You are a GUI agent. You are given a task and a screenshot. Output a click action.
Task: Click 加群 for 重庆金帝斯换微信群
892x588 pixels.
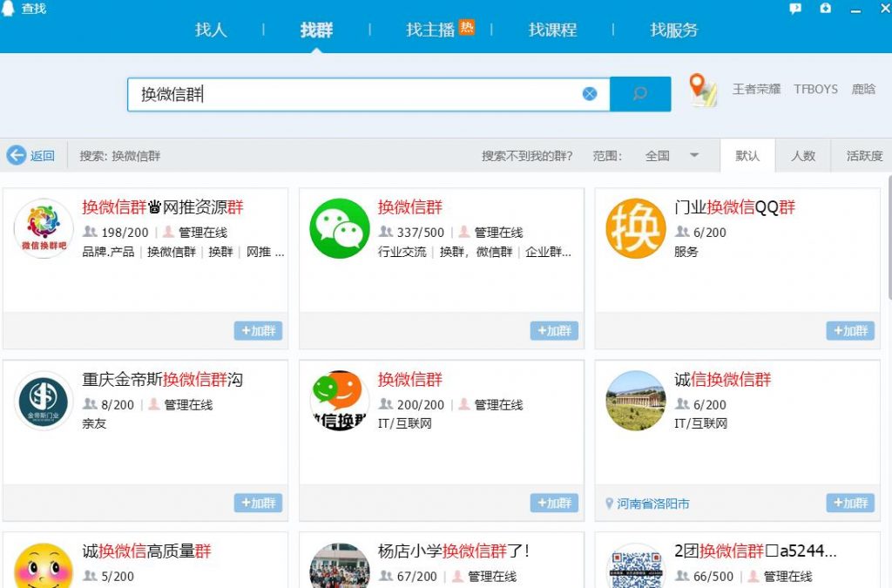(x=258, y=503)
